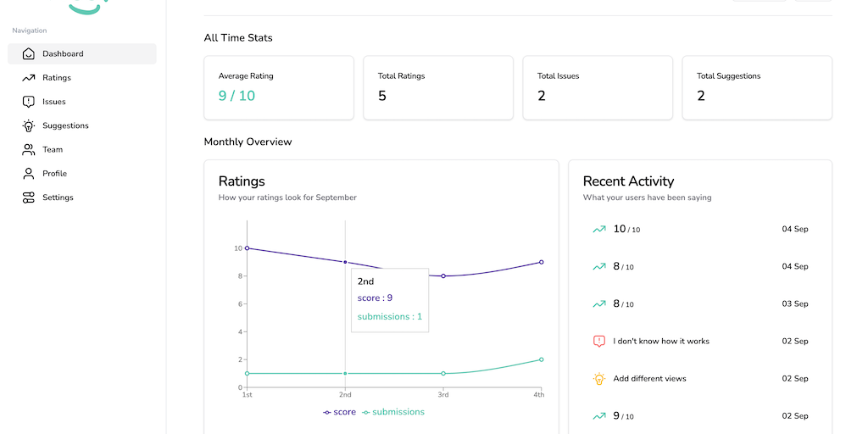The image size is (868, 434).
Task: Click the submissions data point at 4th
Action: (x=541, y=359)
